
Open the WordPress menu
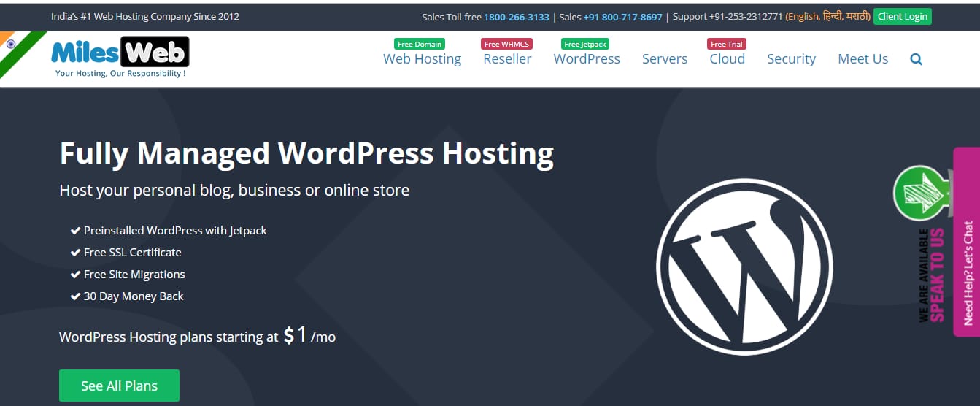(587, 59)
